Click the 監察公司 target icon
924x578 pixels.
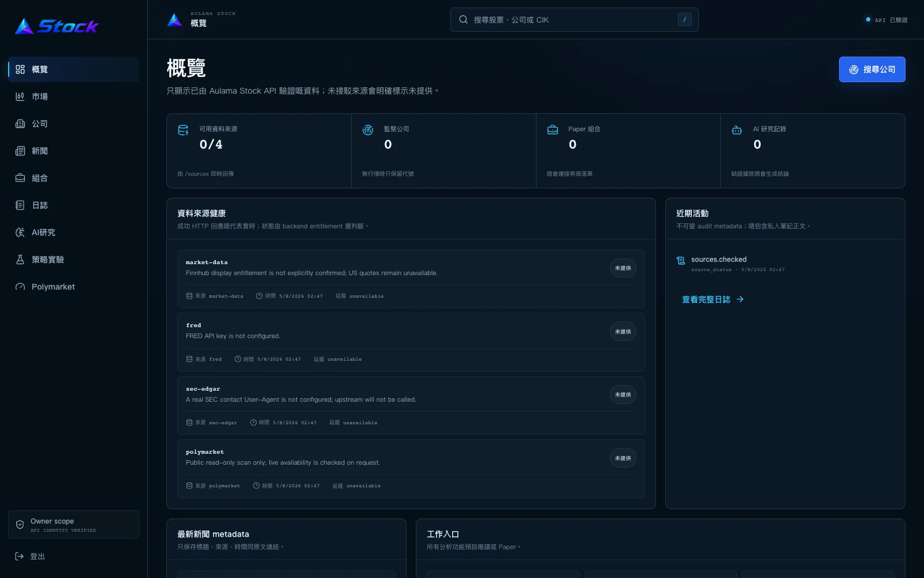(368, 130)
